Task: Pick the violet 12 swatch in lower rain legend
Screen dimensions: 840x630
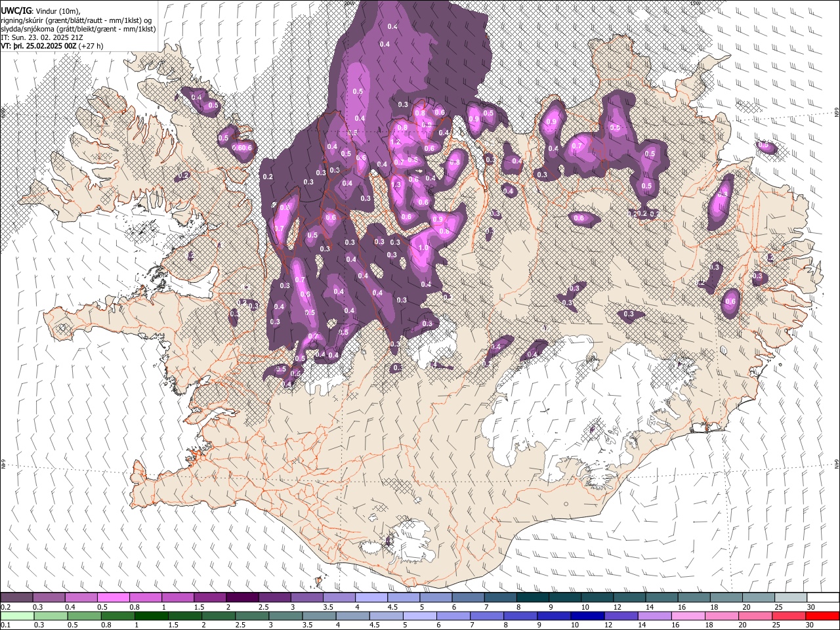Action: tap(621, 616)
